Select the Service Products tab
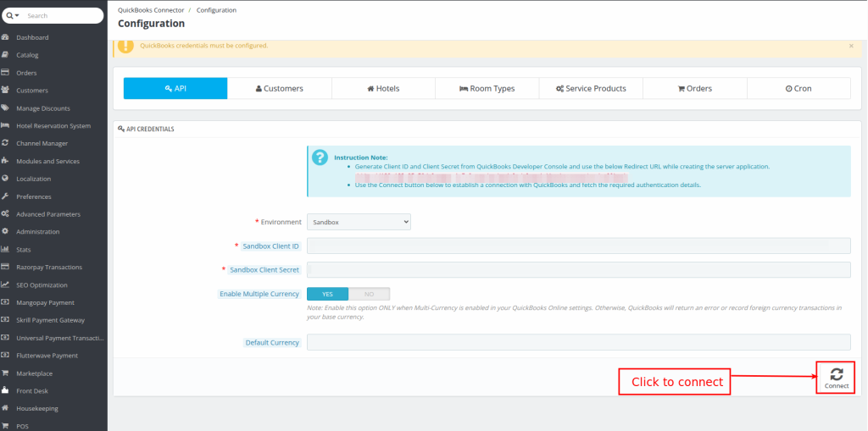868x431 pixels. tap(591, 88)
